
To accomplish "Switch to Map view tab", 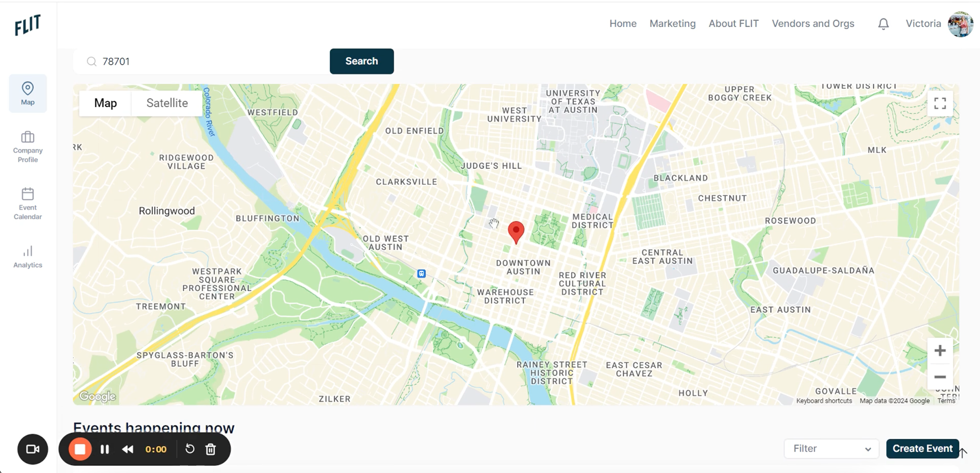I will click(106, 103).
